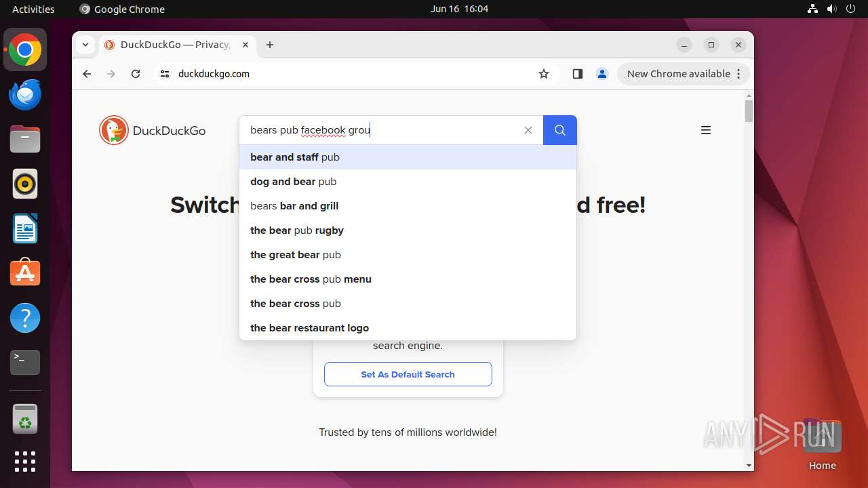The image size is (868, 488).
Task: Clear the search box text
Action: click(528, 130)
